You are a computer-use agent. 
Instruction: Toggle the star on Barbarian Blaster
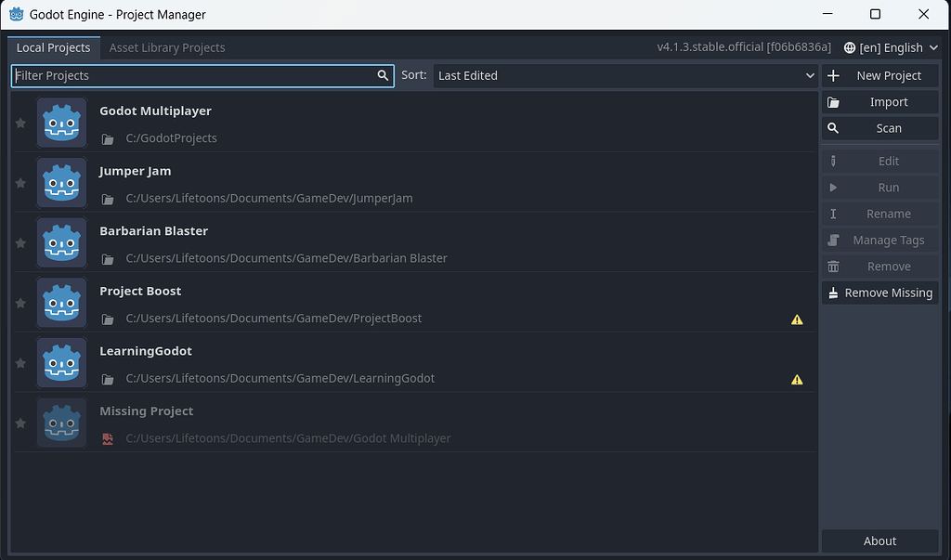[20, 242]
